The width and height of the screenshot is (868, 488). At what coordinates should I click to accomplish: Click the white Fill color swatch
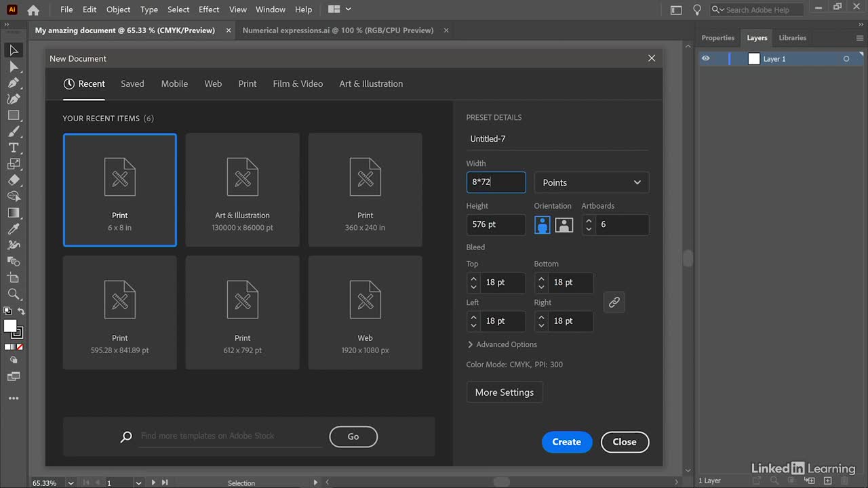pyautogui.click(x=9, y=326)
